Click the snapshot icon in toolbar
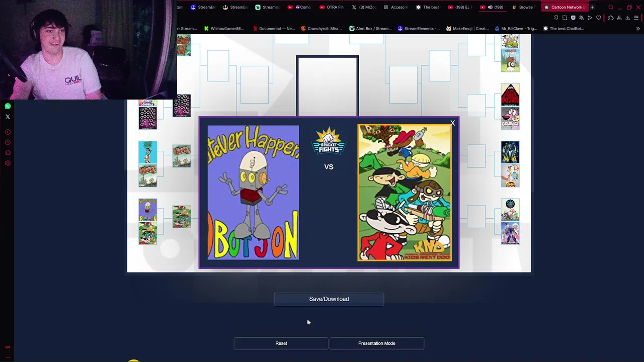 point(565,18)
